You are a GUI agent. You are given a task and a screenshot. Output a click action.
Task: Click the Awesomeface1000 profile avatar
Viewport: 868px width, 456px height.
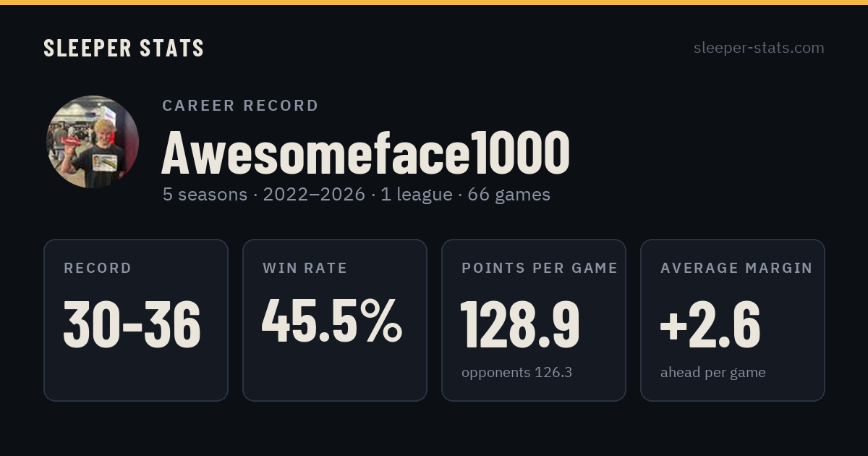pos(93,142)
